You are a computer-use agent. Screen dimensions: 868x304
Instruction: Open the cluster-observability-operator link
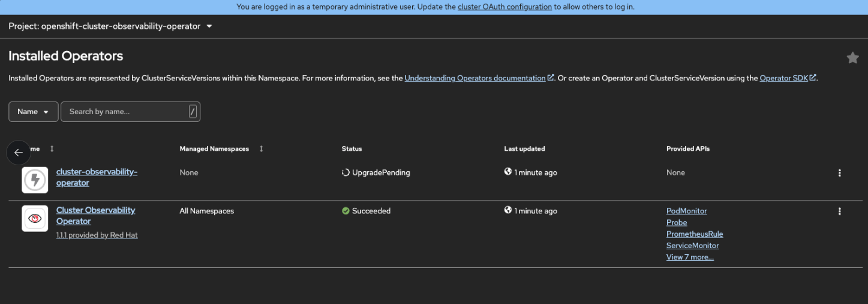coord(97,177)
